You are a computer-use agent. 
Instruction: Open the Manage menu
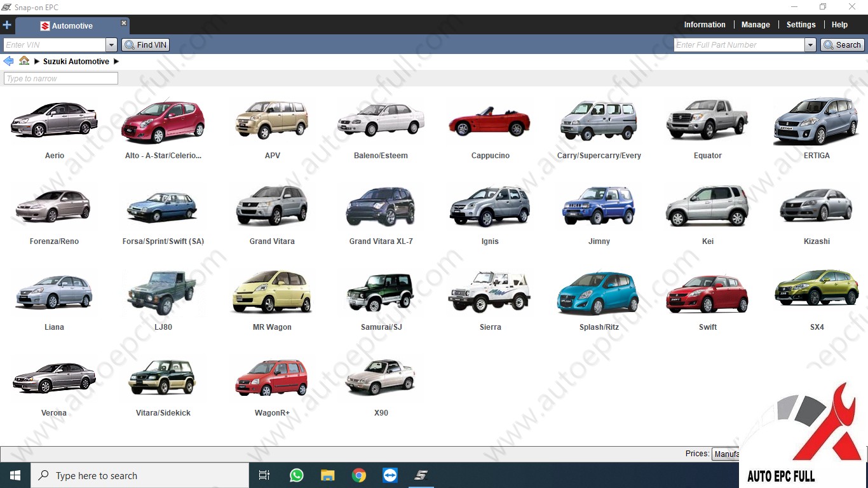756,25
